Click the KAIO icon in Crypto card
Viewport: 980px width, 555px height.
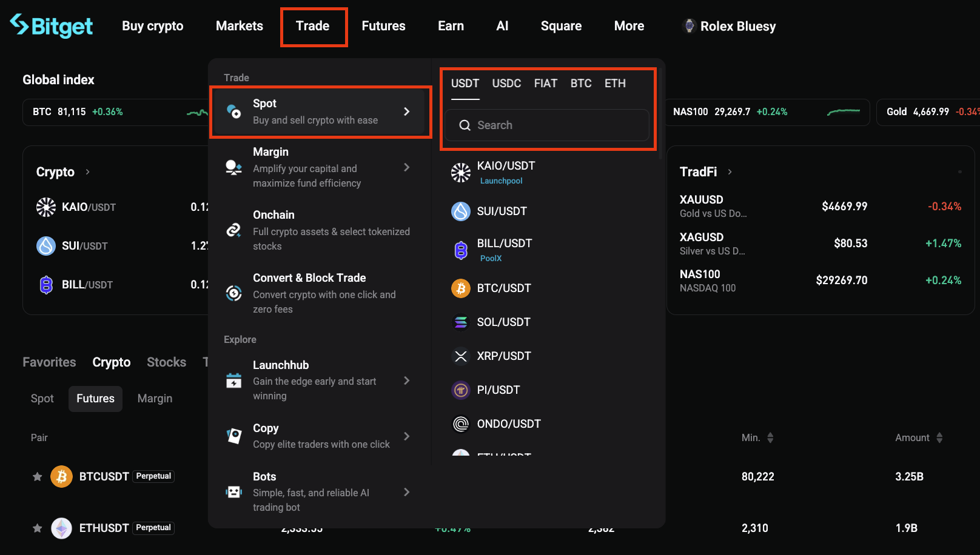coord(46,207)
